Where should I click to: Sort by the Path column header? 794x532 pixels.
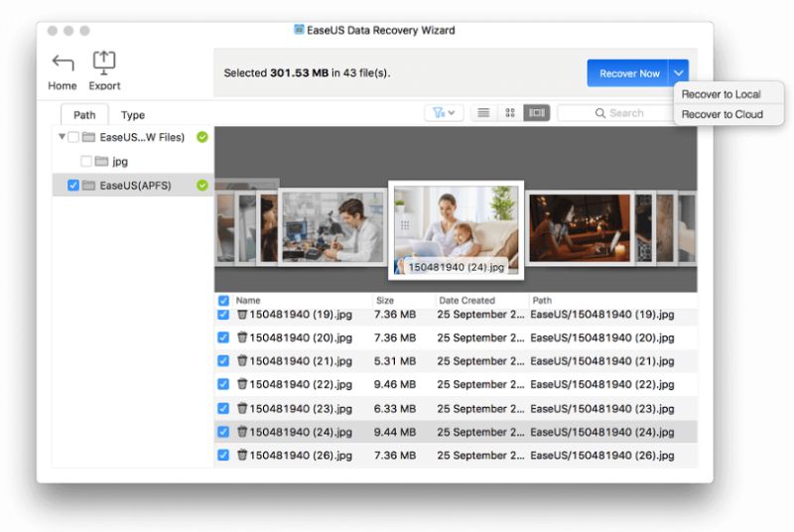point(542,300)
